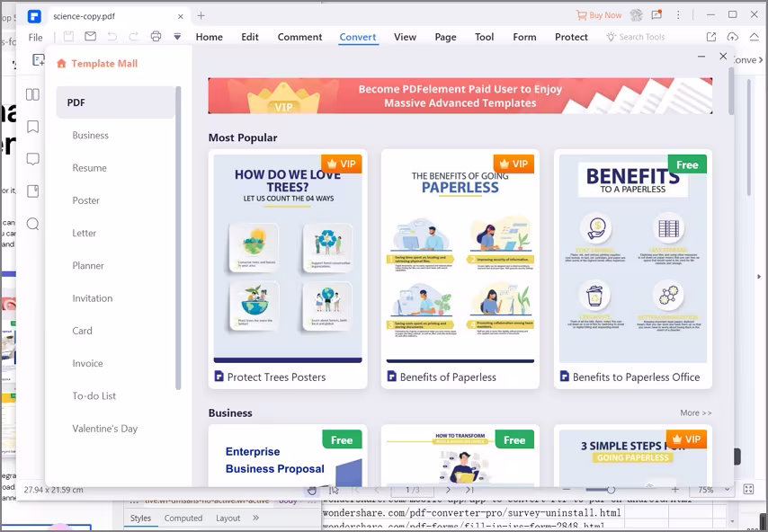Open the comments panel icon

click(x=32, y=159)
